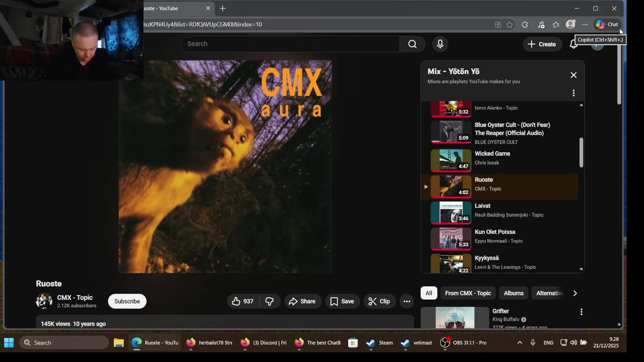Image resolution: width=644 pixels, height=362 pixels.
Task: Open the ENG language switcher
Action: click(x=548, y=343)
